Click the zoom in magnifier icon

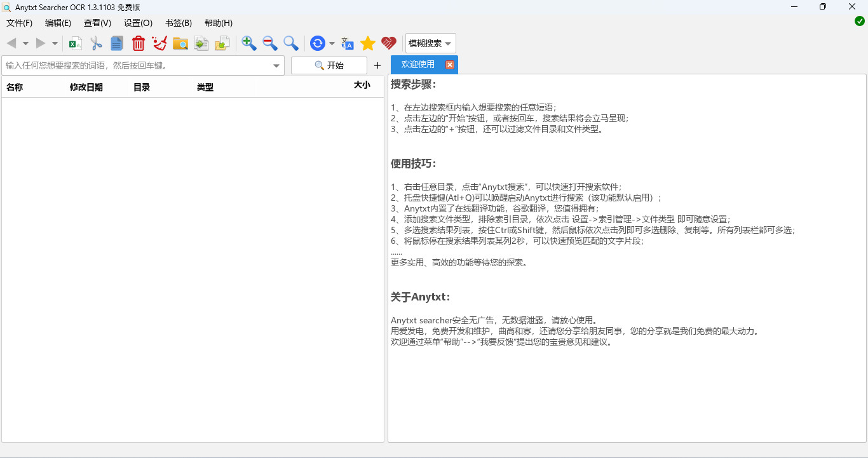pyautogui.click(x=249, y=43)
